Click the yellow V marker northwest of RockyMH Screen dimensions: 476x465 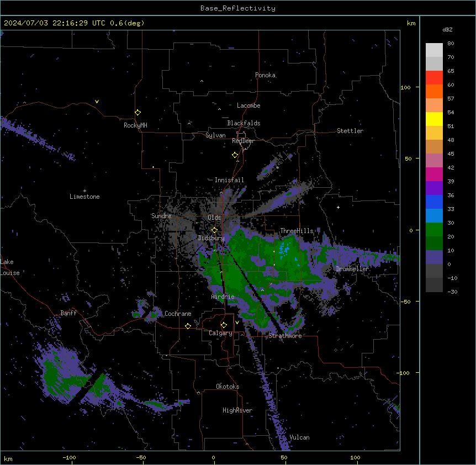(97, 102)
